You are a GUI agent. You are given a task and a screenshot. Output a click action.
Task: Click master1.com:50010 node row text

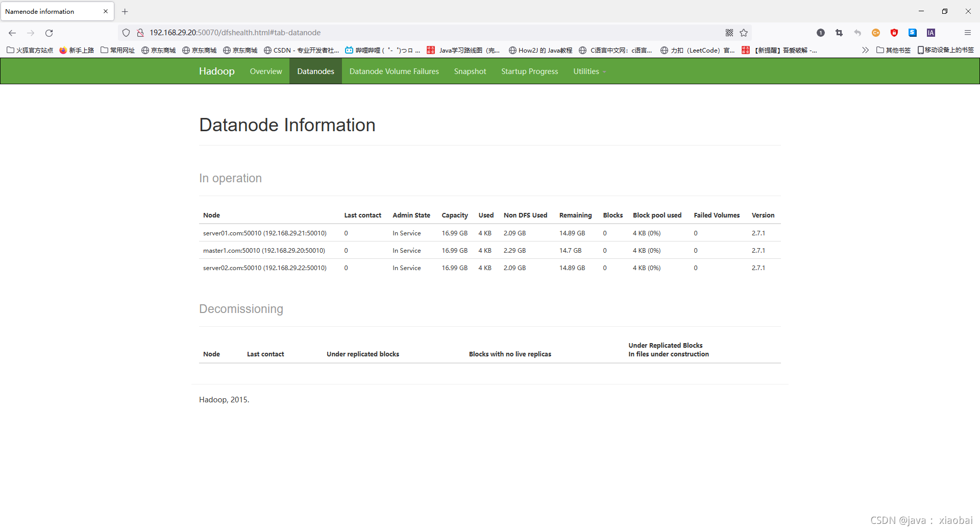[x=264, y=251]
